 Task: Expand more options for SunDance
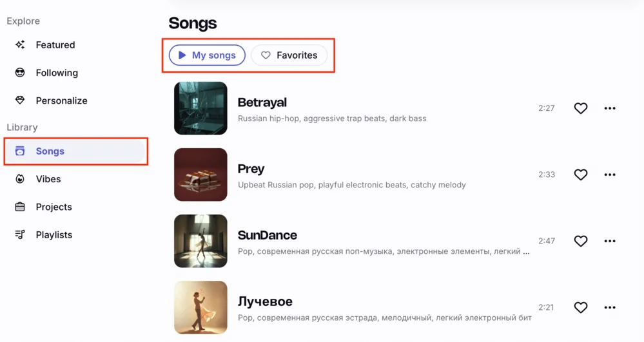[x=610, y=241]
